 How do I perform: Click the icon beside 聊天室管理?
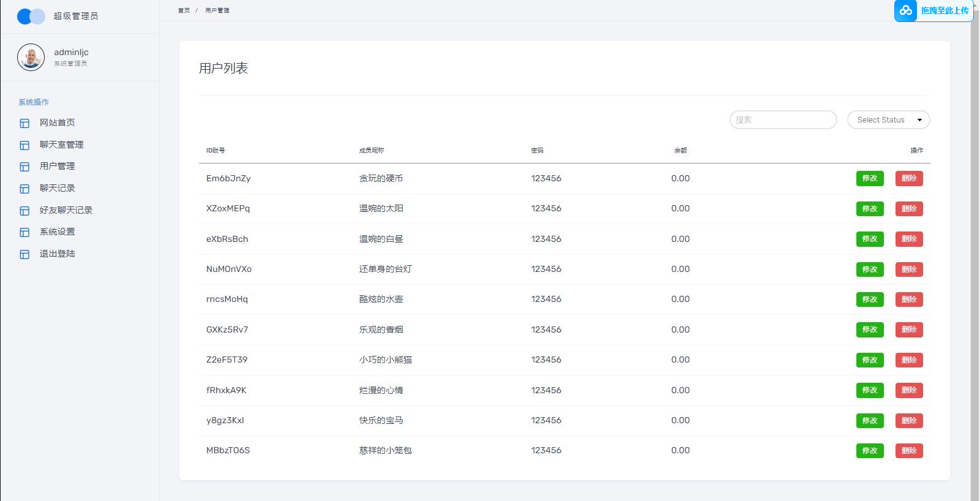point(24,145)
